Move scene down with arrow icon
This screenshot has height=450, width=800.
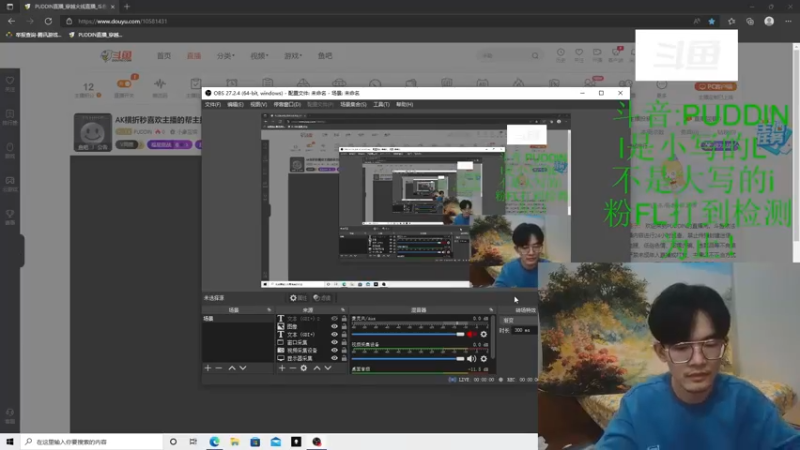point(243,368)
